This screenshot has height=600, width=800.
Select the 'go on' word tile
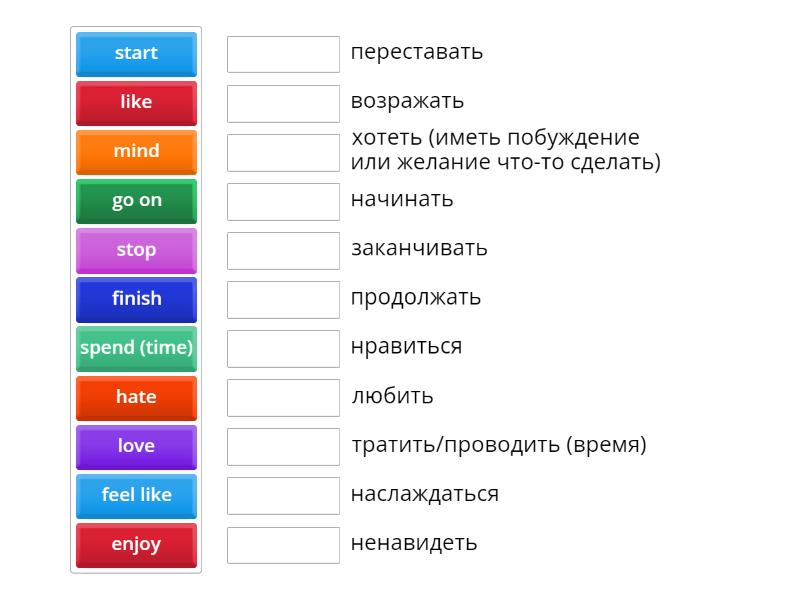pos(136,201)
